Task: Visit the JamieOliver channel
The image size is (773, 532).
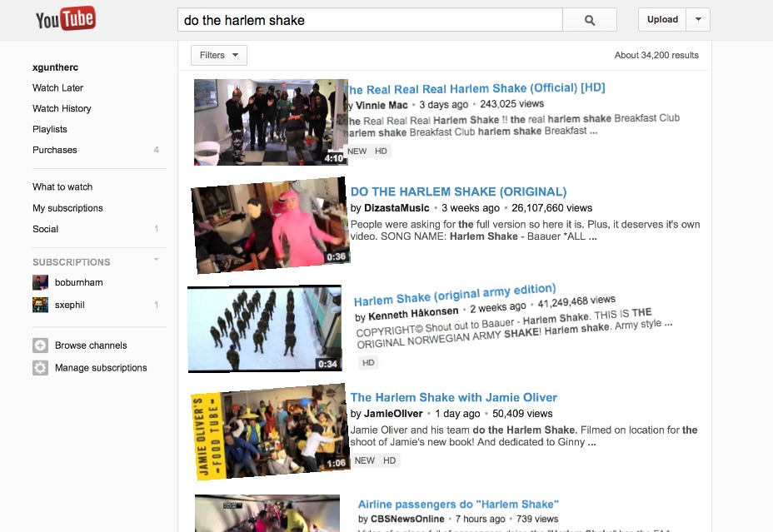Action: pyautogui.click(x=393, y=414)
